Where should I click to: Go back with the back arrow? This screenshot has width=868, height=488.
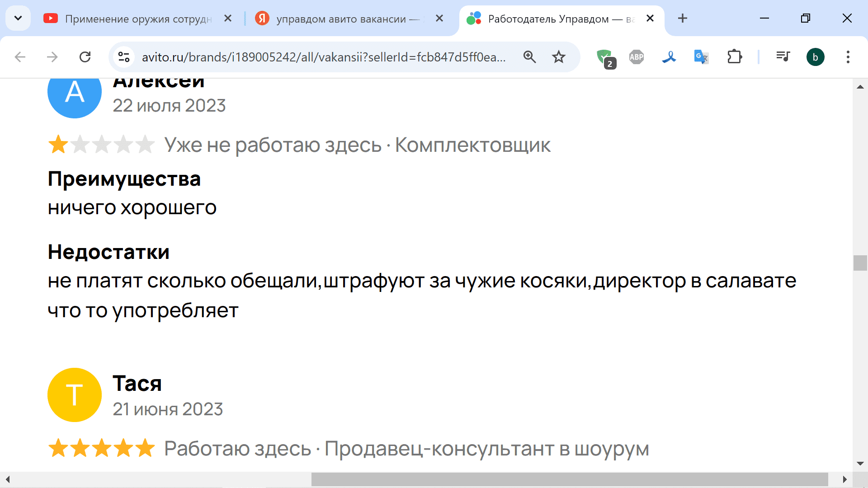click(20, 57)
